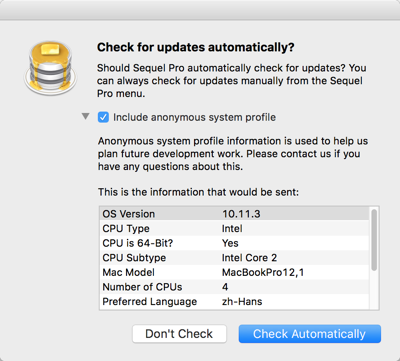Select the CPU is 64-Bit? row
The width and height of the screenshot is (400, 361).
(x=234, y=243)
